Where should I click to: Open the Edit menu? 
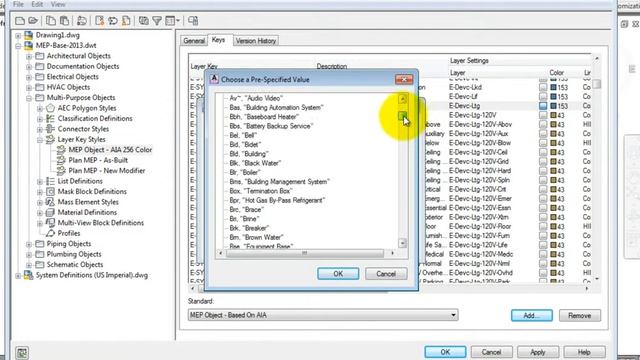coord(37,4)
